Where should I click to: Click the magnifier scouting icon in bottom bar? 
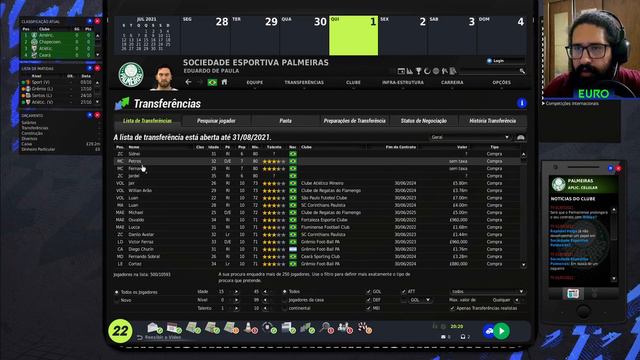pyautogui.click(x=327, y=327)
